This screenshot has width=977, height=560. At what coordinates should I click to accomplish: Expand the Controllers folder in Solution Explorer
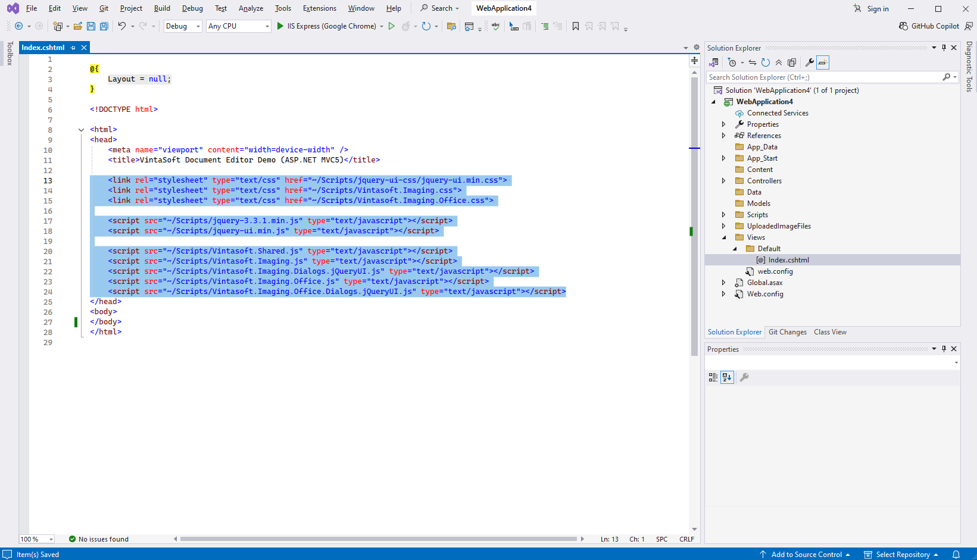tap(723, 181)
